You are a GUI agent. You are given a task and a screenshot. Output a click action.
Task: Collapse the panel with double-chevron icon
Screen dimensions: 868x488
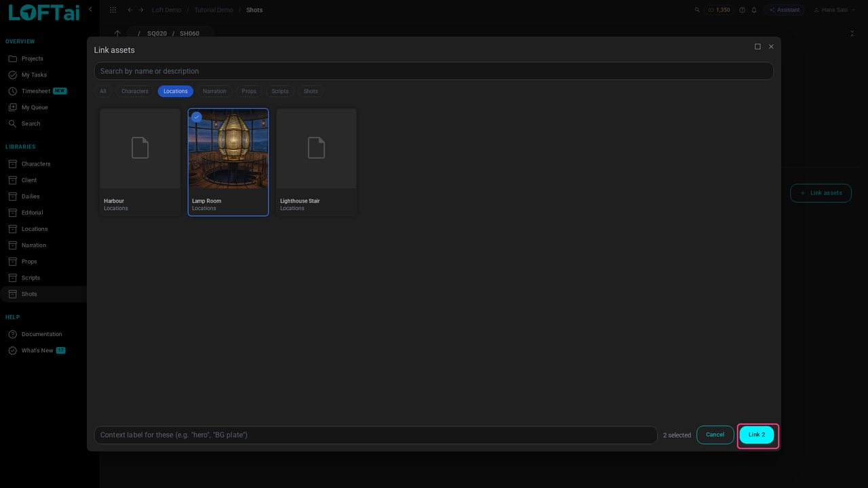click(852, 33)
